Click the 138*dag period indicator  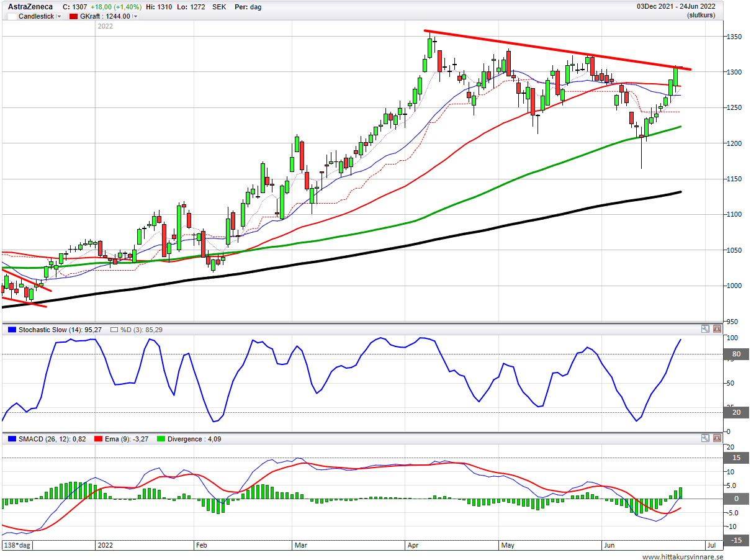tap(17, 545)
